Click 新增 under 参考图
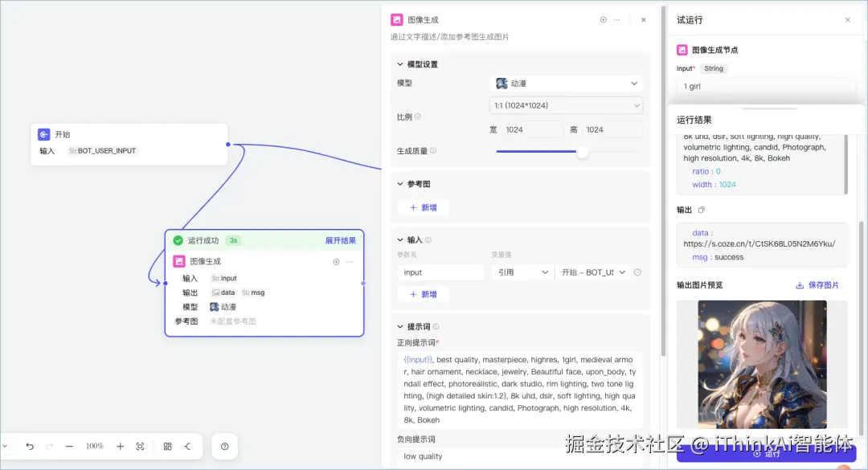 pos(423,207)
